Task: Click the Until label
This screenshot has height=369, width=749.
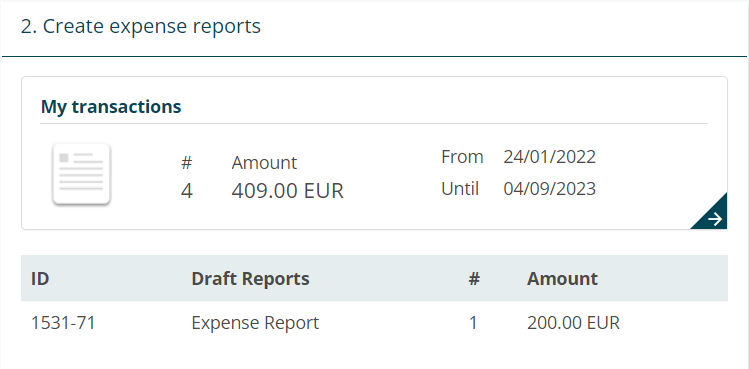Action: pyautogui.click(x=460, y=189)
